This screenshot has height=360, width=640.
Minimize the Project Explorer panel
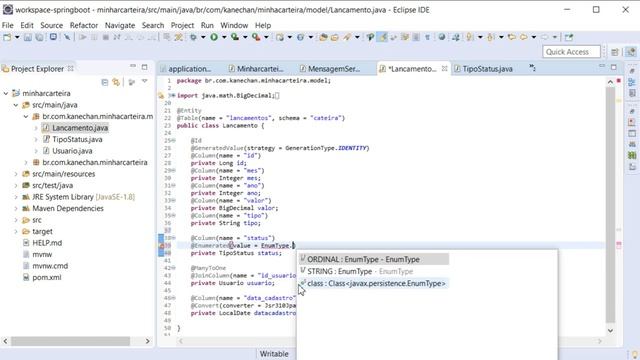tap(133, 66)
